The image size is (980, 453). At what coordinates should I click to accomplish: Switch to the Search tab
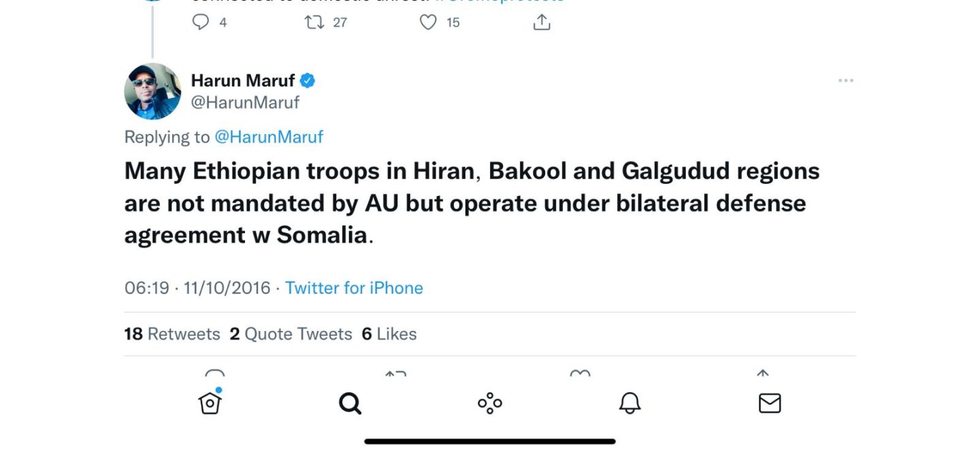click(350, 404)
